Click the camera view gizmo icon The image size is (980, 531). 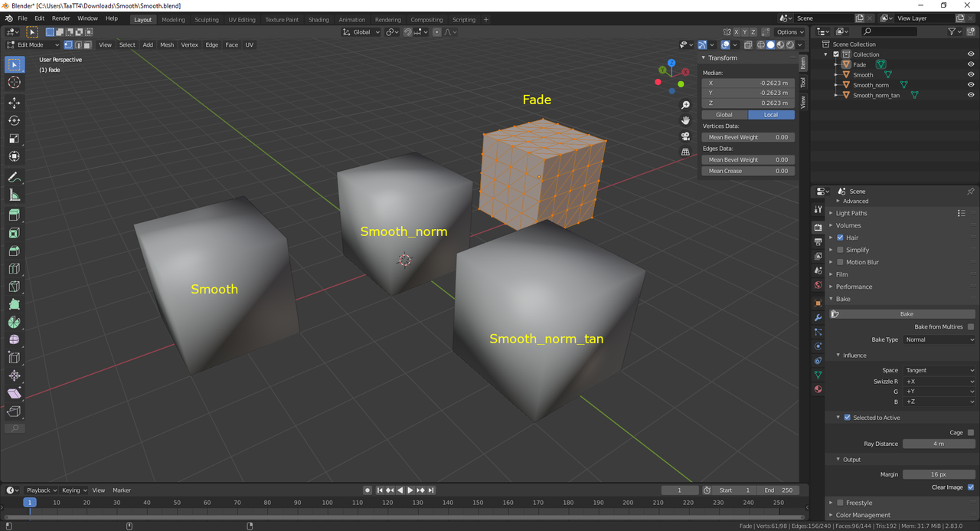click(x=685, y=136)
